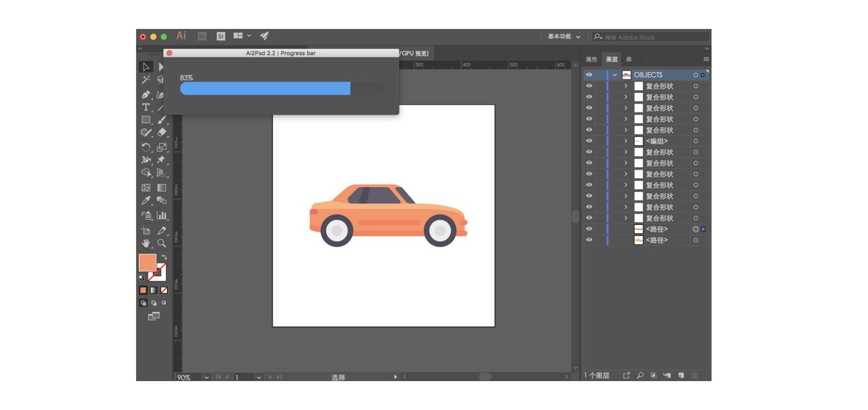This screenshot has width=868, height=410.
Task: Open the column Graph tool
Action: tap(161, 216)
